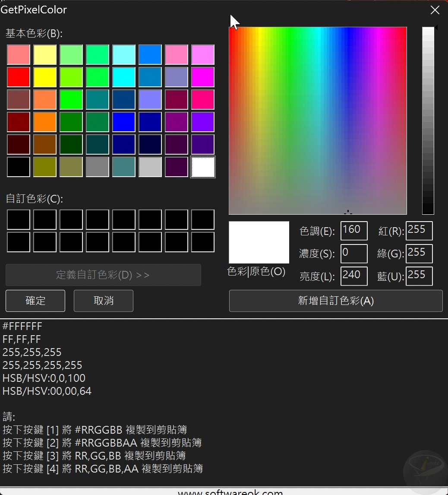
Task: Select the gray swatch in the bottom row
Action: tap(98, 167)
